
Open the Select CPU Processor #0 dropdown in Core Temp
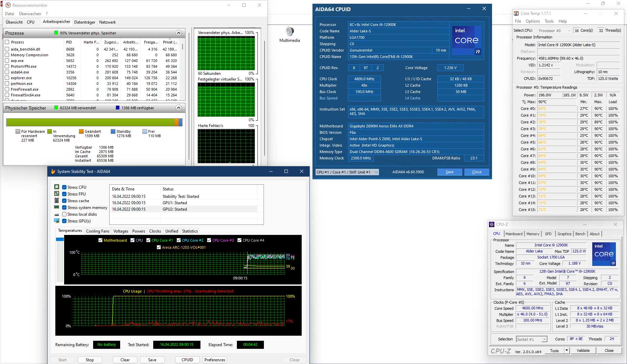[555, 31]
